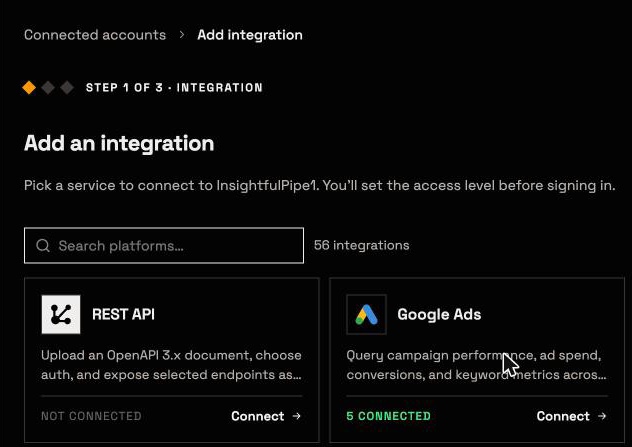Click the NOT CONNECTED status label

coord(91,416)
